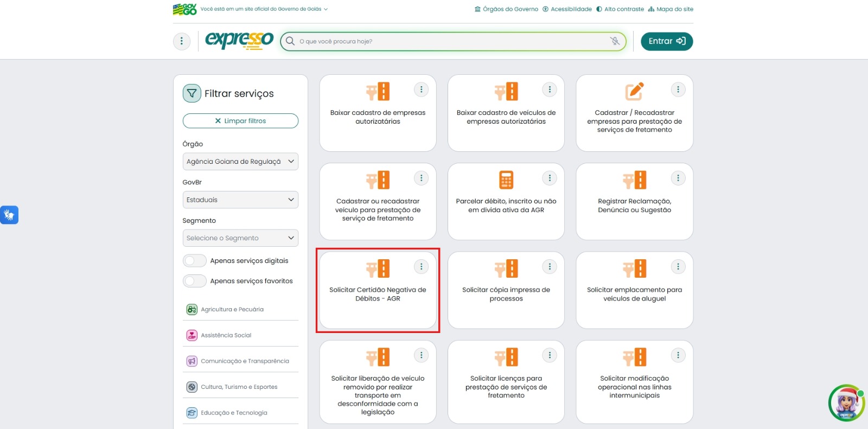Expand the Órgão dropdown

tap(240, 162)
